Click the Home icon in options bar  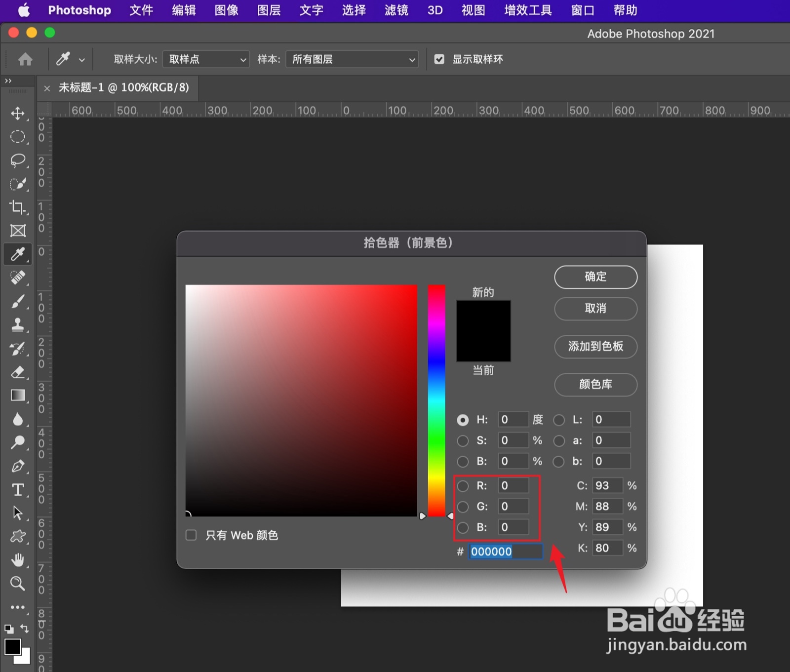pyautogui.click(x=25, y=60)
